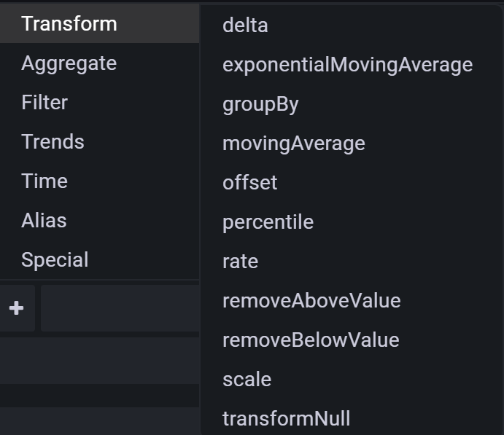Select the offset function
Viewport: 504px width, 435px height.
click(249, 182)
